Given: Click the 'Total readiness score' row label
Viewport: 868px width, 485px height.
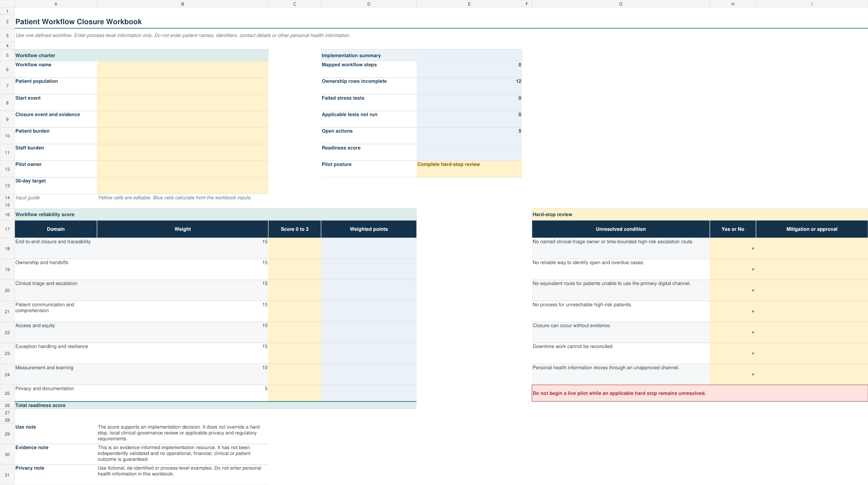Looking at the screenshot, I should (40, 406).
